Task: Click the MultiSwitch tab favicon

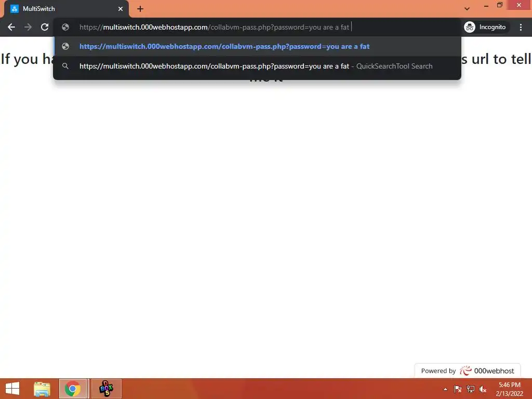Action: point(15,9)
